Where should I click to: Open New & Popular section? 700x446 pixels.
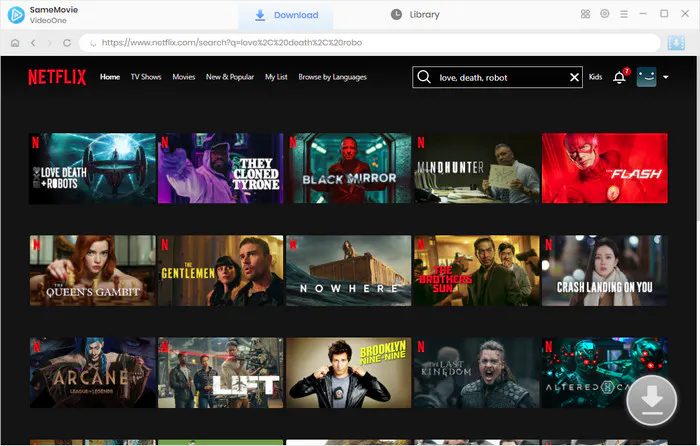pyautogui.click(x=230, y=77)
